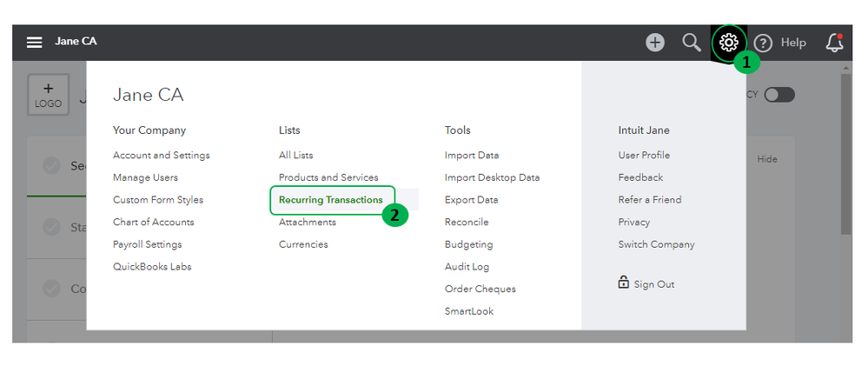Open Account and Settings
This screenshot has height=373, width=868.
(x=161, y=156)
